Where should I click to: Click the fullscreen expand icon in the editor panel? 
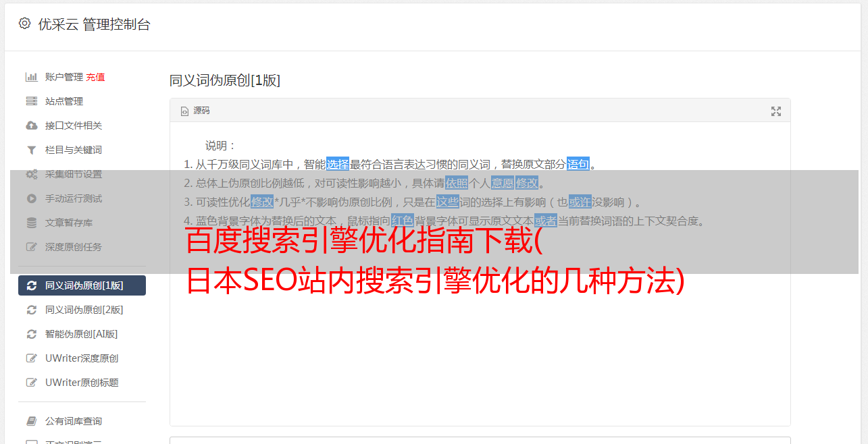point(776,111)
